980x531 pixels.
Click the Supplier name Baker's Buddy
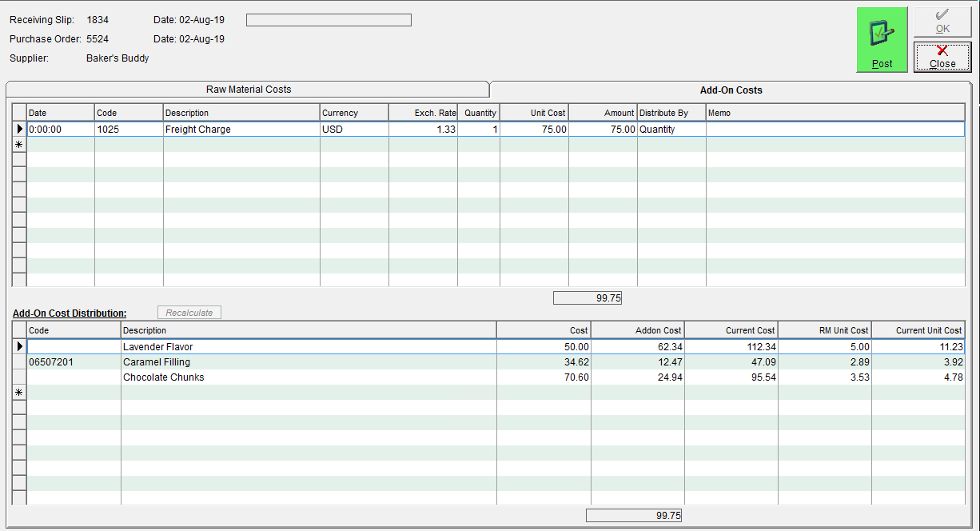pos(118,58)
